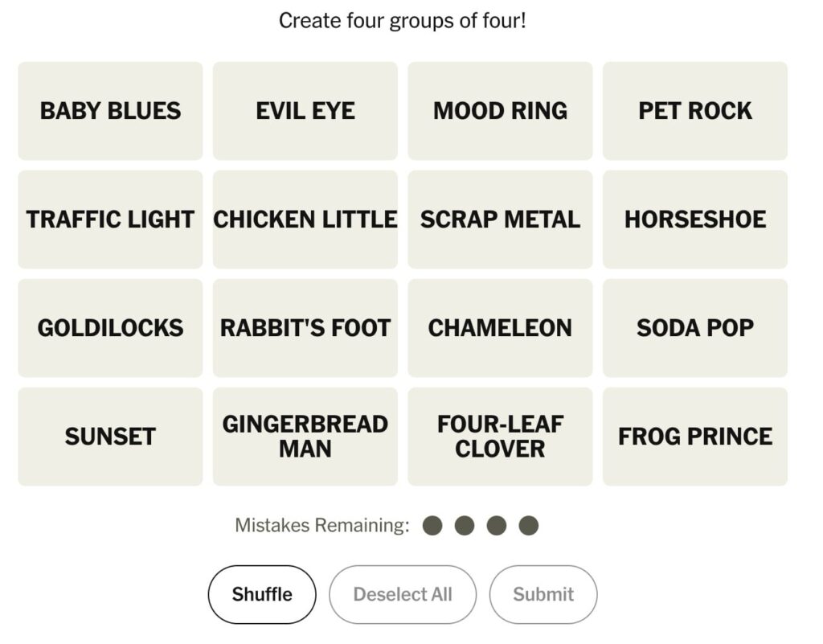Toggle the HORSESHOE tile
823x644 pixels.
coord(695,219)
